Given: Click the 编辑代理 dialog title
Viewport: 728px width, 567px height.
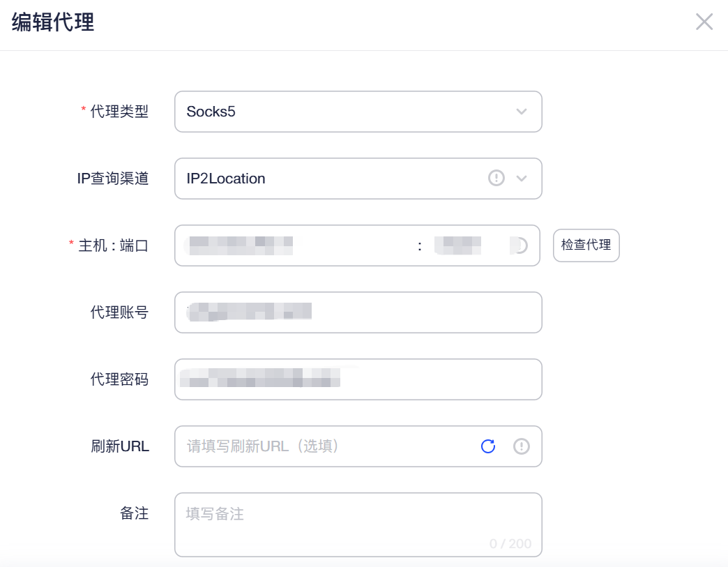Looking at the screenshot, I should pos(53,22).
